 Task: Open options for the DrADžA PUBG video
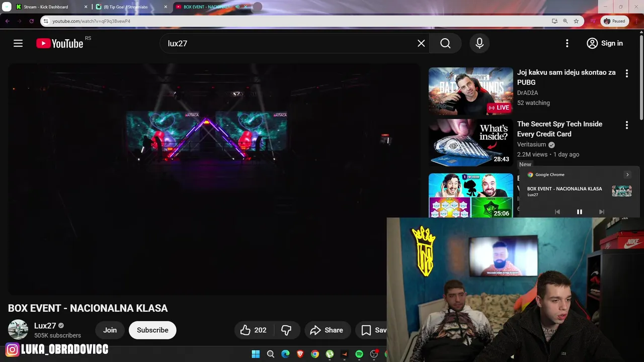pos(626,73)
